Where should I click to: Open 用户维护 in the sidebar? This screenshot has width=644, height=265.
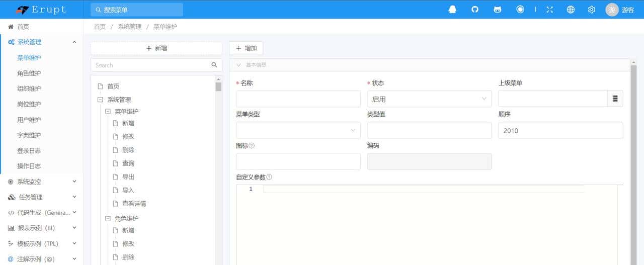[x=29, y=120]
